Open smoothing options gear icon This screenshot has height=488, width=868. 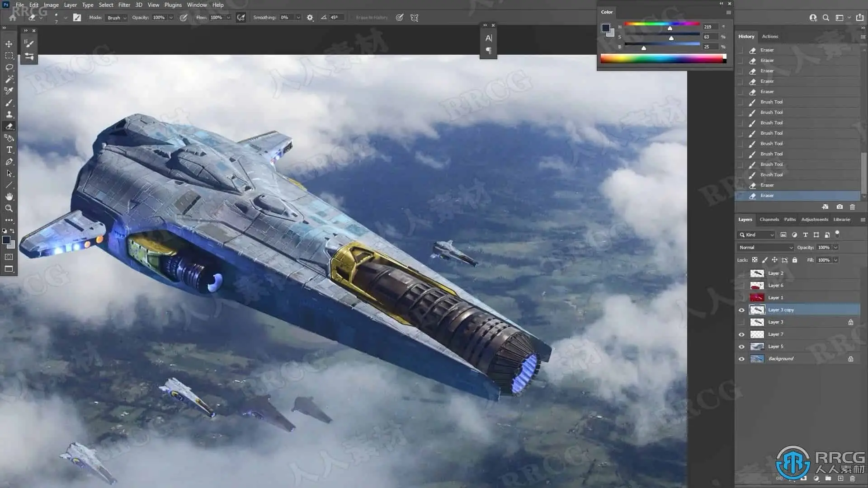(310, 18)
